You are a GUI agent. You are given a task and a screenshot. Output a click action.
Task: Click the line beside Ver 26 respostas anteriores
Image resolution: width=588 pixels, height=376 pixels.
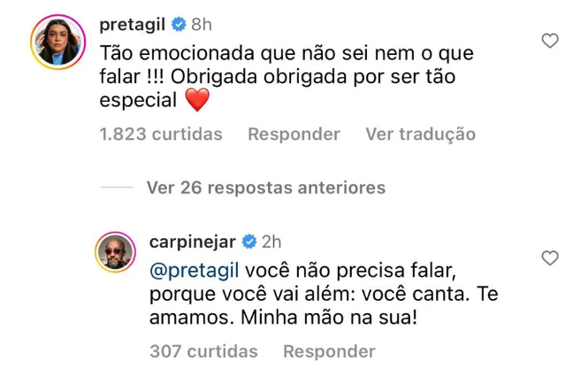[117, 187]
